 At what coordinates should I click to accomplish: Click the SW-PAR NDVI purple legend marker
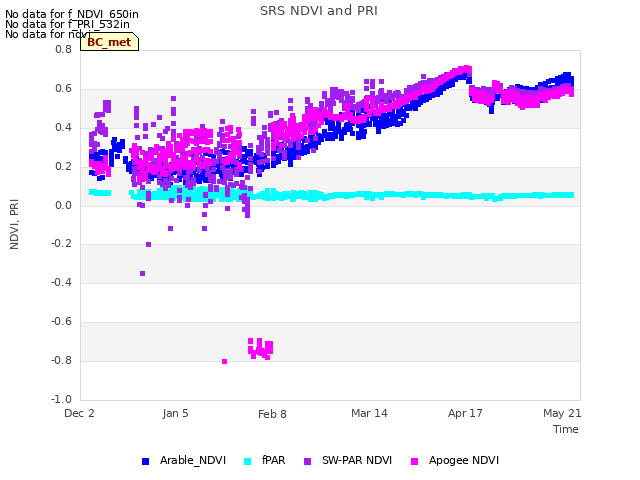(307, 461)
